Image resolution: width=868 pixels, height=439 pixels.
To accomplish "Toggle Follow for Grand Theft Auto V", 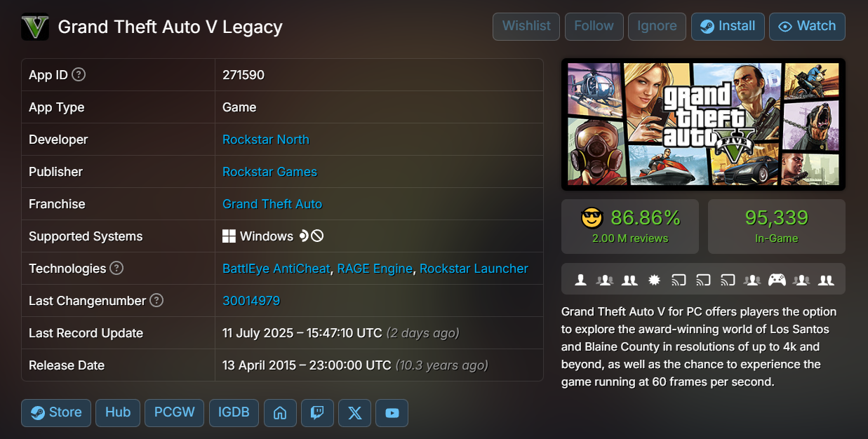I will pyautogui.click(x=594, y=27).
